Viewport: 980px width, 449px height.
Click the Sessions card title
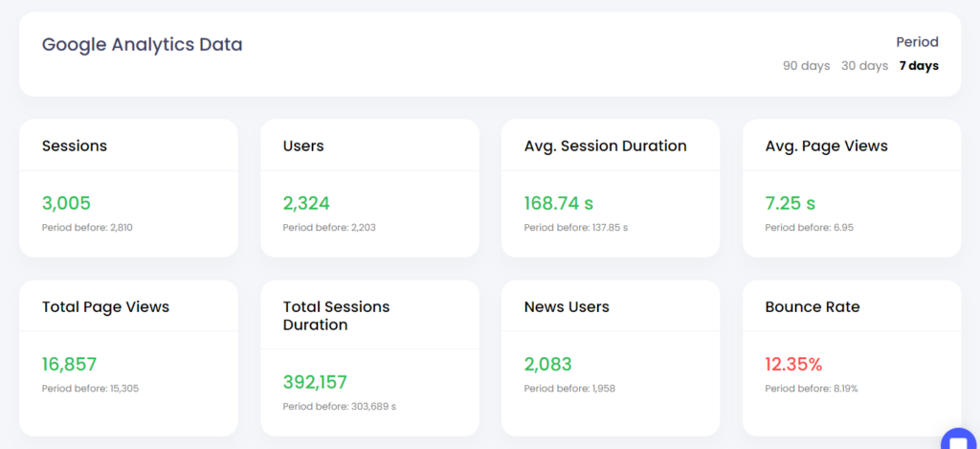point(75,146)
